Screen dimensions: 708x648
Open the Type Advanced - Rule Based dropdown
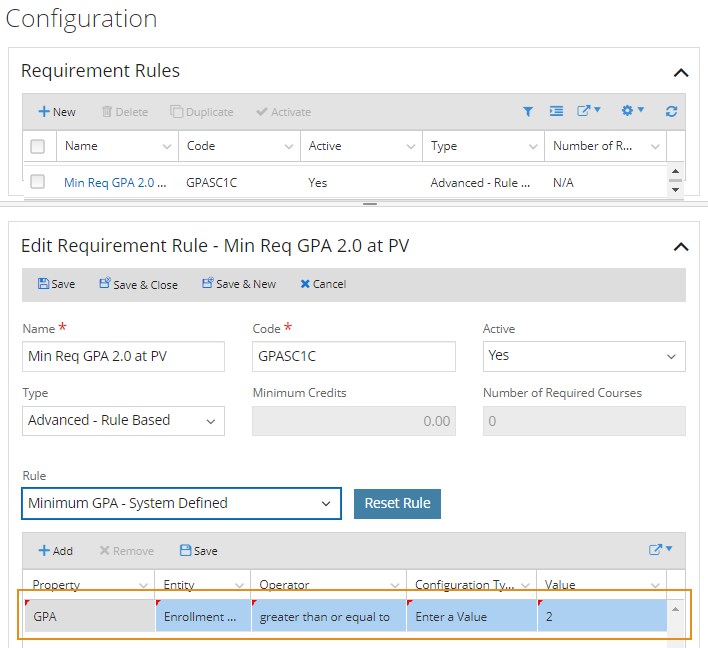pyautogui.click(x=123, y=421)
